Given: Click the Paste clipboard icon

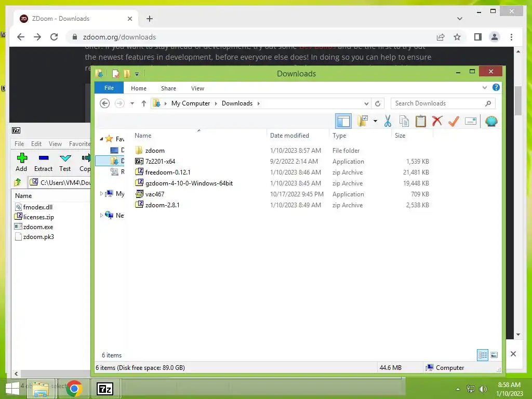Looking at the screenshot, I should pos(421,121).
